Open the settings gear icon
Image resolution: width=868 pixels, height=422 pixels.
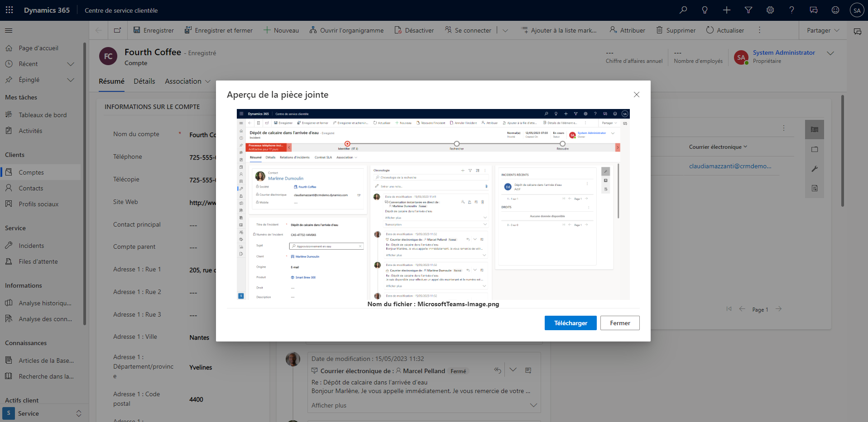[x=770, y=10]
